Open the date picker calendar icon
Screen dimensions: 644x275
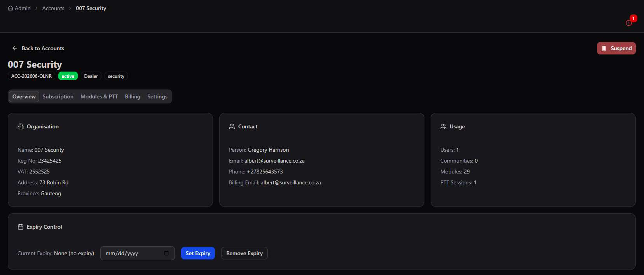coord(166,253)
